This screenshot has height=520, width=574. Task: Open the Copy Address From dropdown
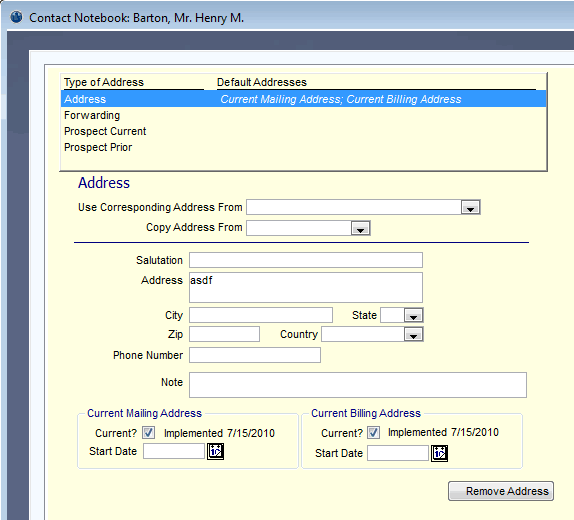[x=360, y=228]
